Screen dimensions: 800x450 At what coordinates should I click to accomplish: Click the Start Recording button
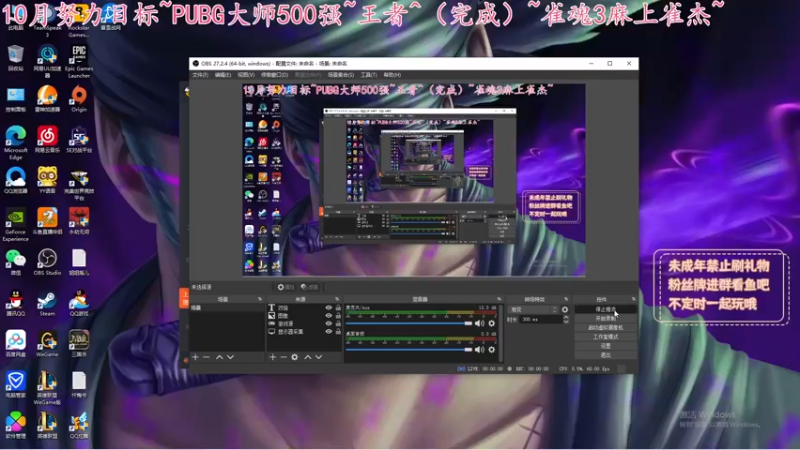pos(606,318)
